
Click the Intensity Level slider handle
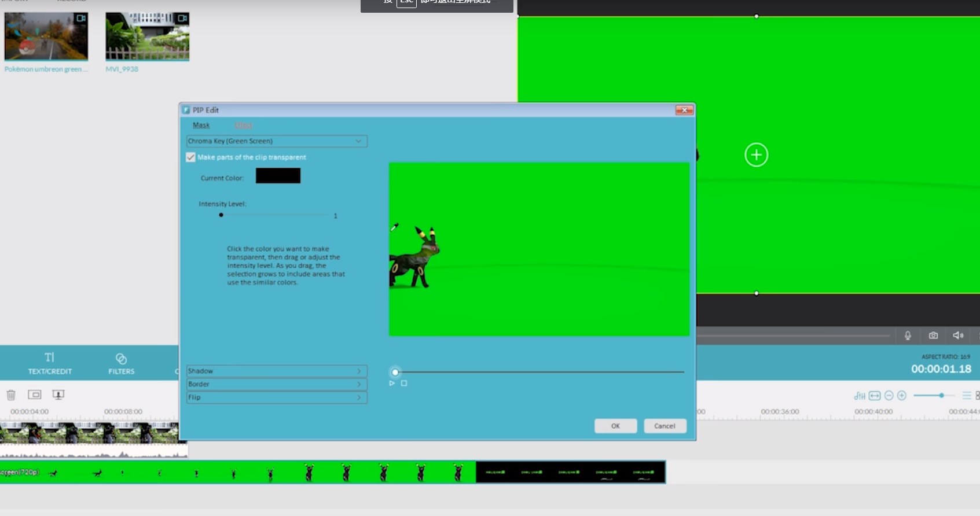(221, 215)
